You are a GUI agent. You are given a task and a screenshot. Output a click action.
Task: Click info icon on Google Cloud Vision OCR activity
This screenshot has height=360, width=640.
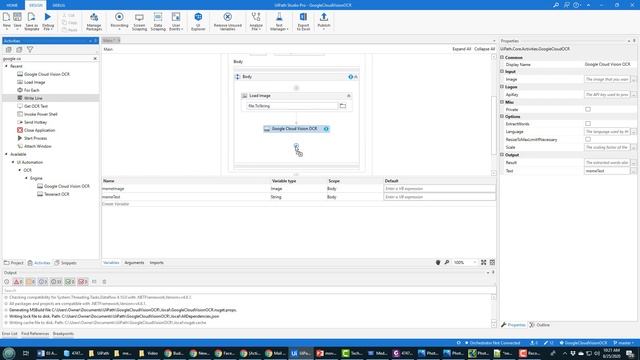[x=326, y=129]
